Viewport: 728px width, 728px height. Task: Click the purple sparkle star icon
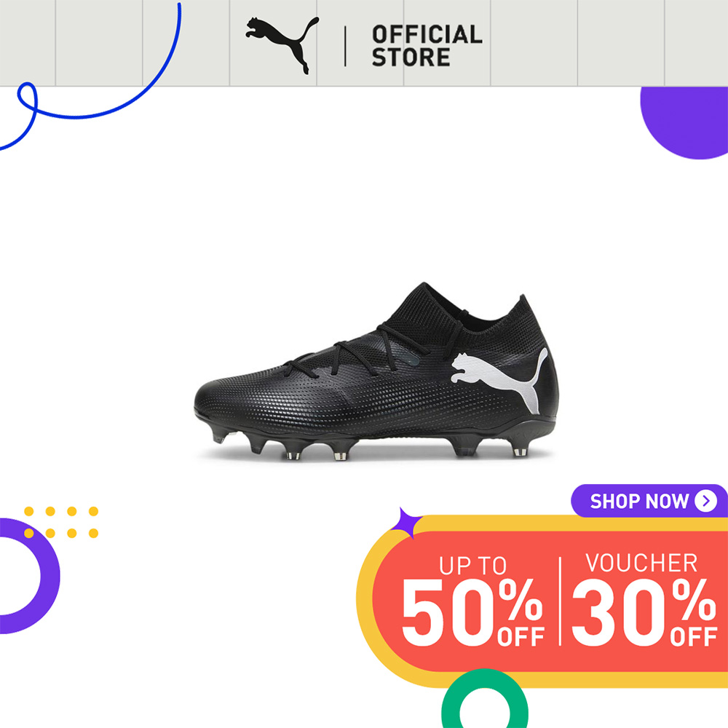pos(405,523)
